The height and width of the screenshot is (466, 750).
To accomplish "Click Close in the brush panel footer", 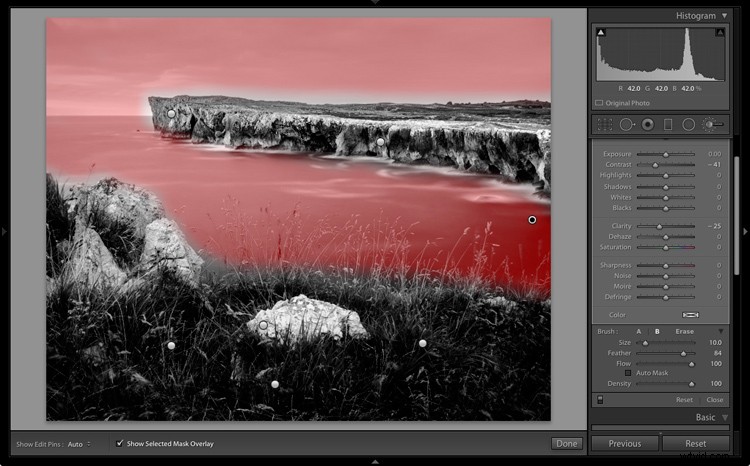I will point(715,399).
